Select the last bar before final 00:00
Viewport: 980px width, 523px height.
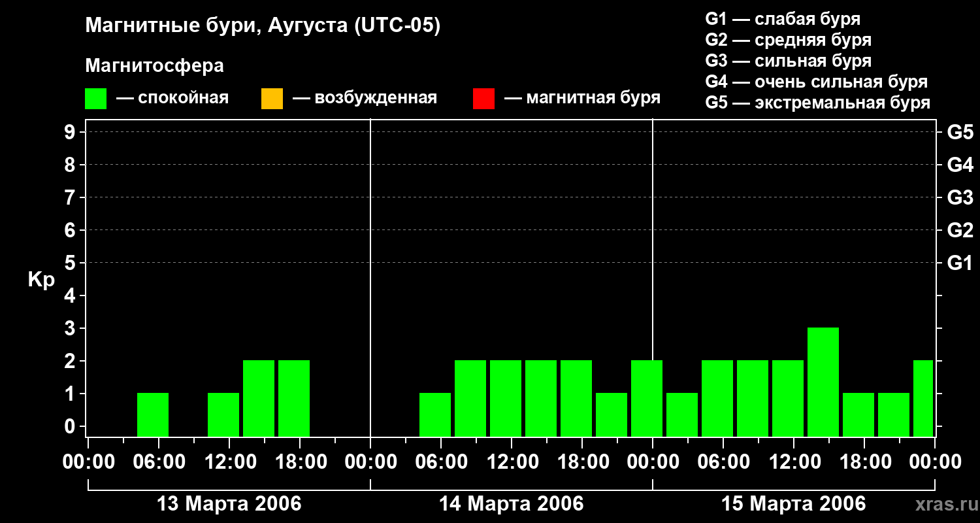click(923, 398)
